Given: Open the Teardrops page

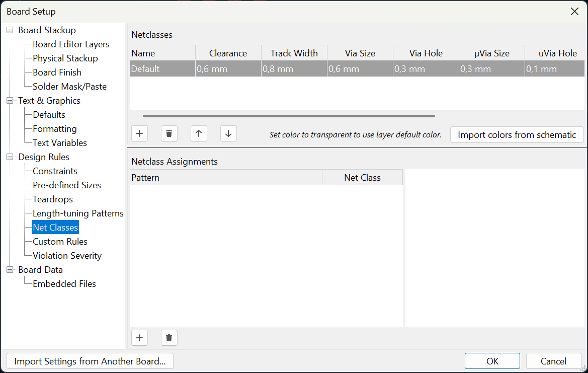Looking at the screenshot, I should (52, 199).
